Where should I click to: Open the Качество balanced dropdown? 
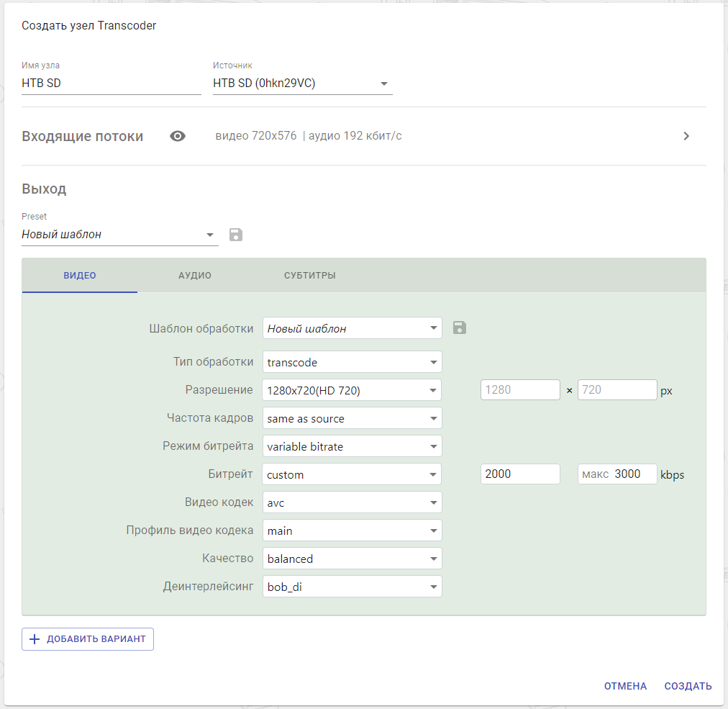click(352, 559)
